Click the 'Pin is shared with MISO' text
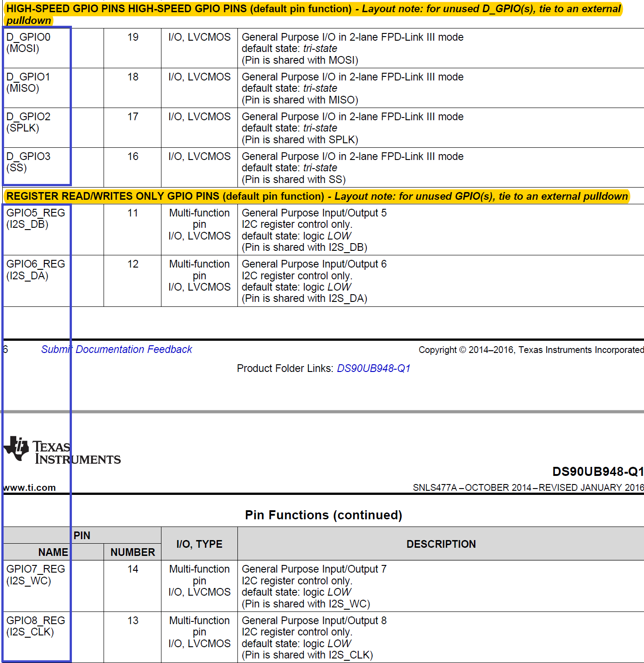 click(x=300, y=100)
